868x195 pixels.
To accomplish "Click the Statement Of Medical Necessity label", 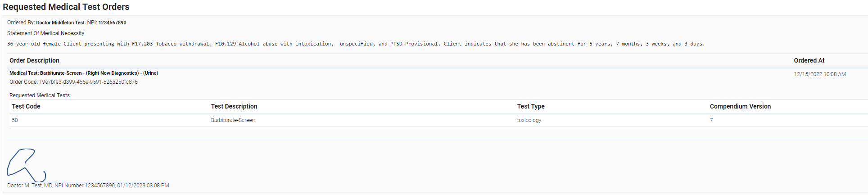I will pyautogui.click(x=46, y=33).
